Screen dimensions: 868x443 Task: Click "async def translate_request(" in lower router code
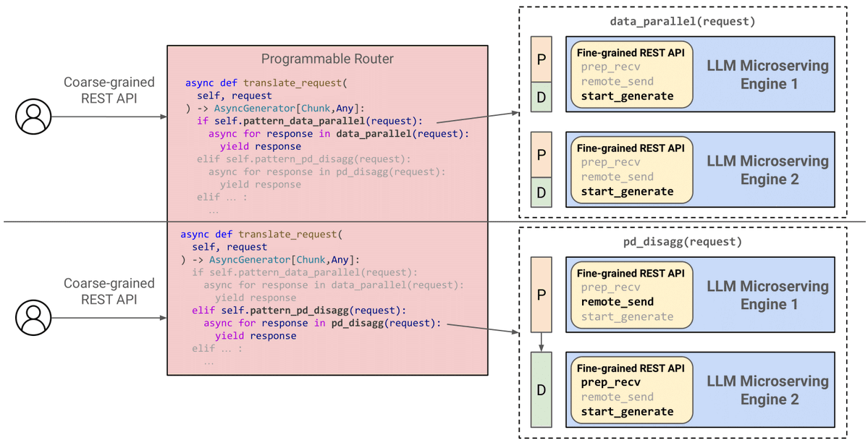tap(262, 235)
